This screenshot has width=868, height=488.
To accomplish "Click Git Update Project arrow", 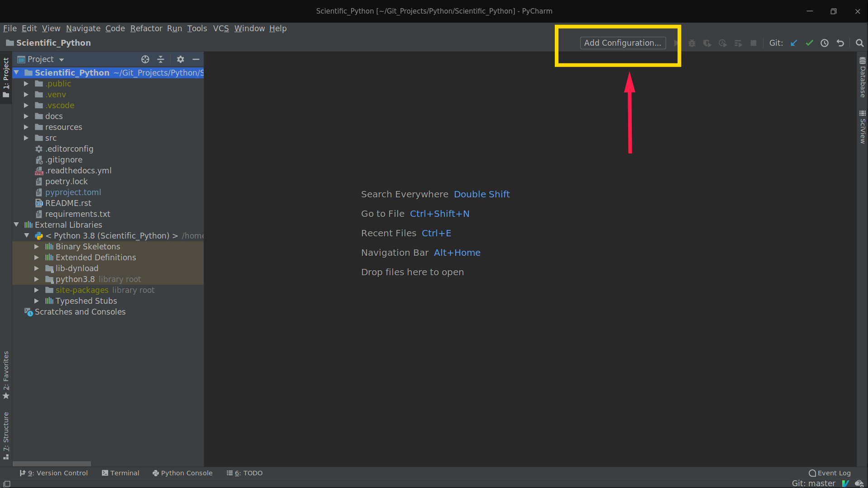I will click(794, 43).
